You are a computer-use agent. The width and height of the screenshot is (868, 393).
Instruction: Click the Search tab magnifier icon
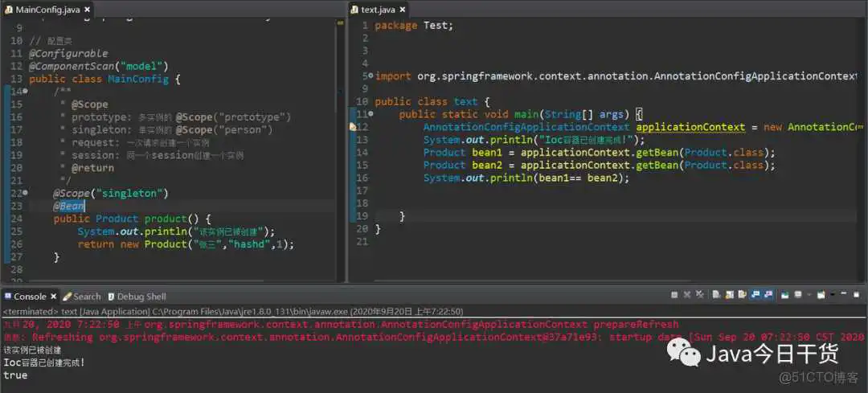[67, 297]
